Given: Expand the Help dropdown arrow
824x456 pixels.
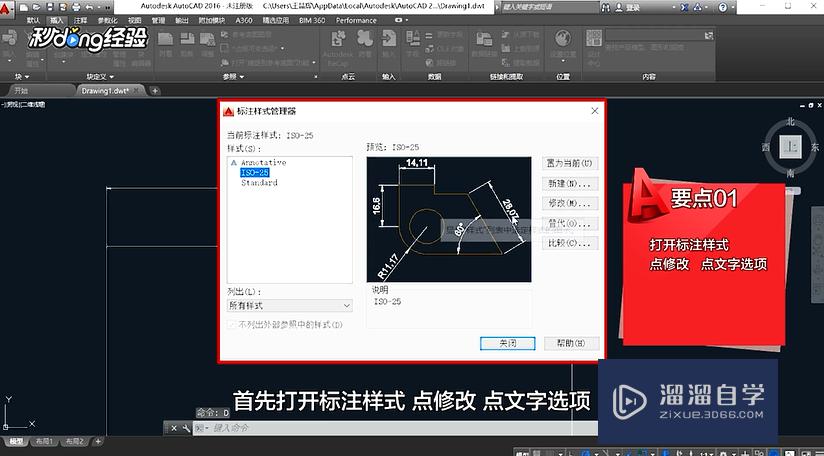Looking at the screenshot, I should (x=731, y=8).
